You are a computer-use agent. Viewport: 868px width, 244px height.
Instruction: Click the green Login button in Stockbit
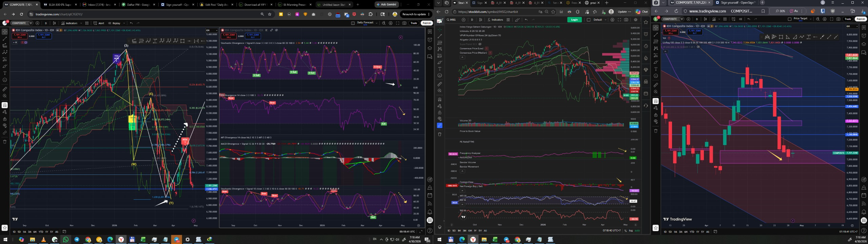[x=574, y=20]
